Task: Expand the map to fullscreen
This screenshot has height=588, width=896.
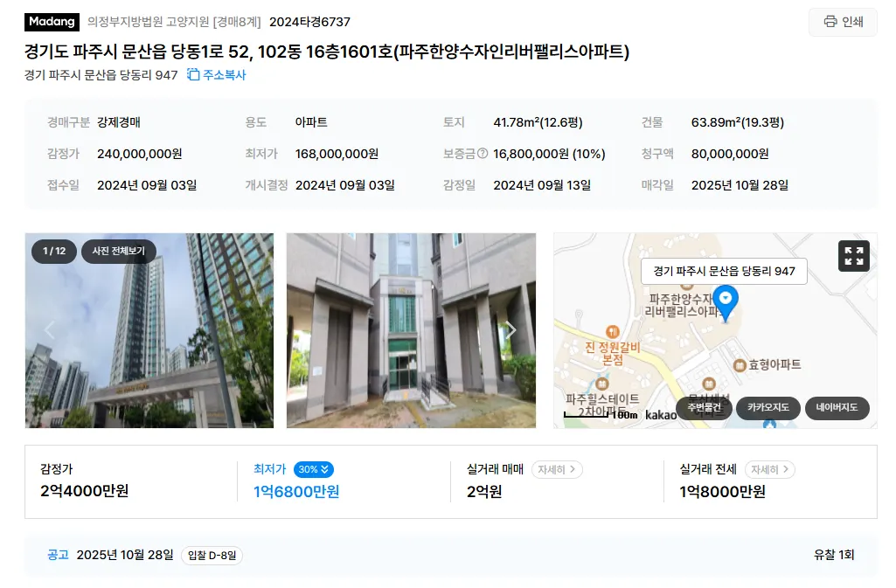Action: (854, 256)
